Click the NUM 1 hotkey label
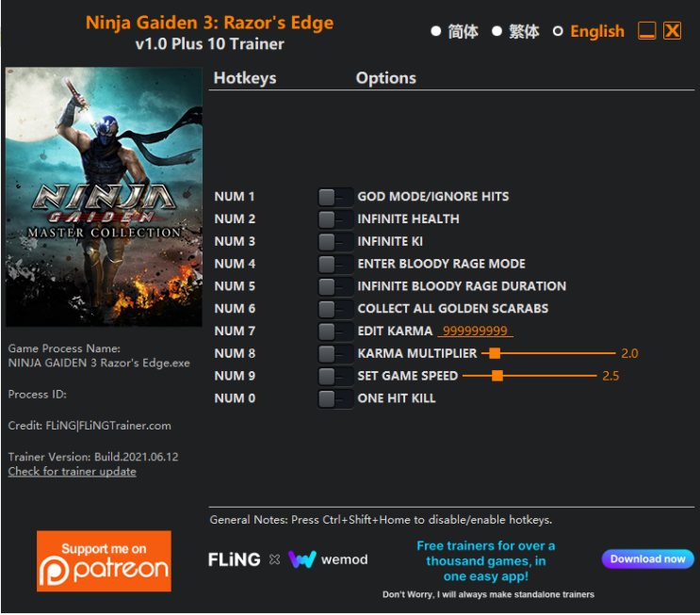The image size is (700, 615). (x=235, y=197)
